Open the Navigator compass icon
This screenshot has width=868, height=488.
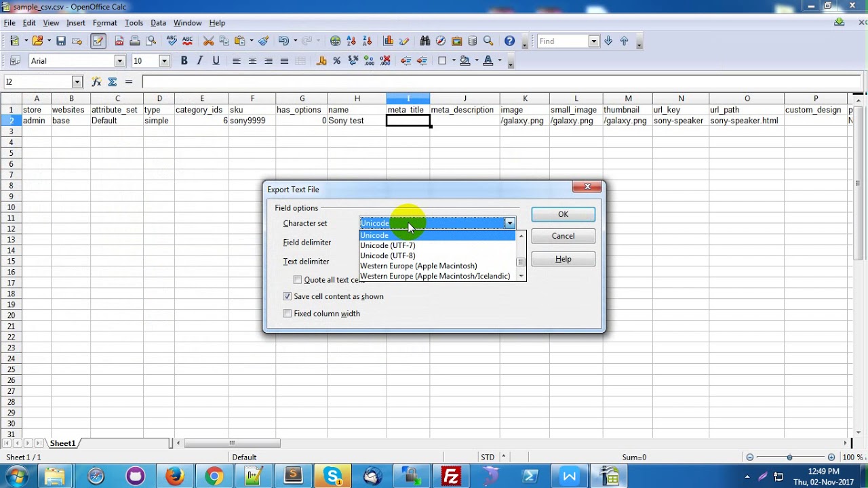pos(441,41)
